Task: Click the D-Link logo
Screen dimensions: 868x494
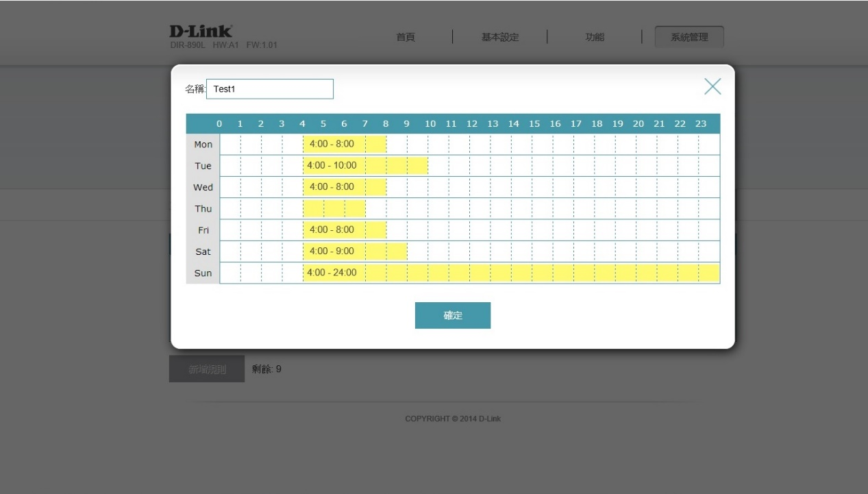Action: pyautogui.click(x=201, y=32)
